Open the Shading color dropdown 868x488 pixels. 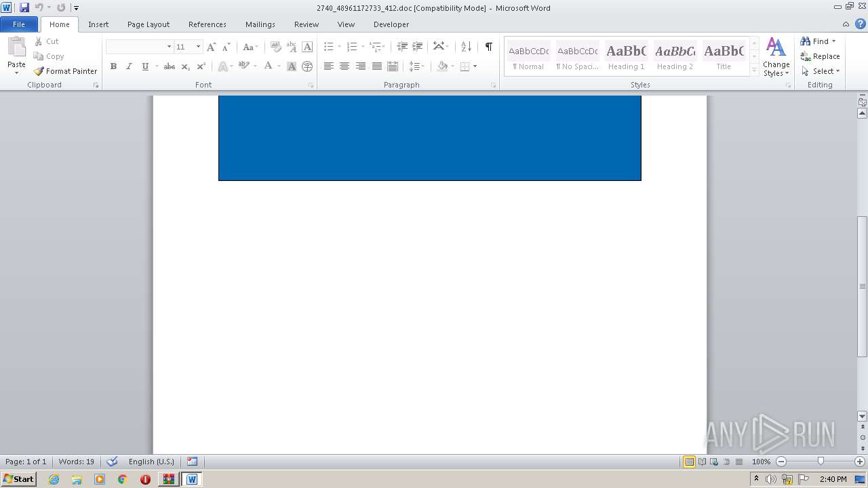coord(452,66)
